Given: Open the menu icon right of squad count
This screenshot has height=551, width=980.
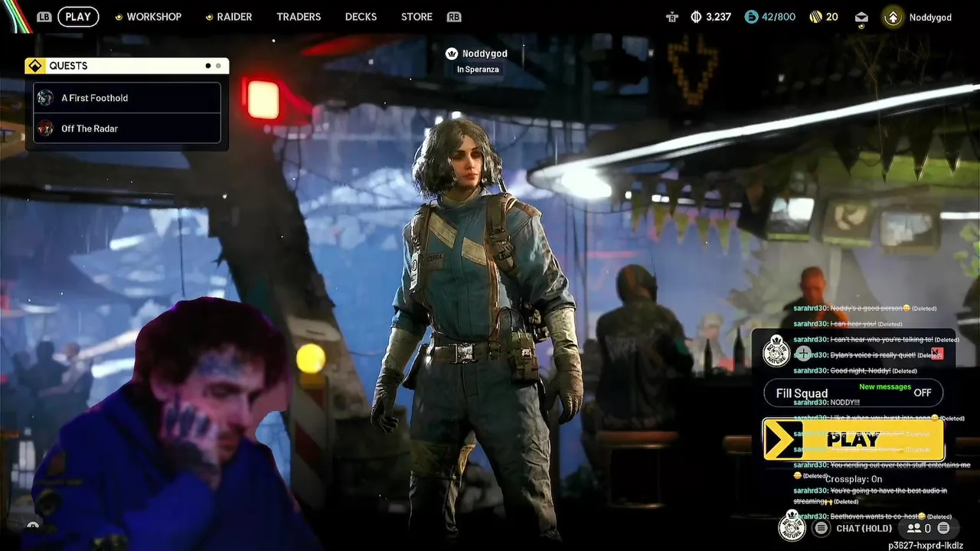Looking at the screenshot, I should (943, 528).
